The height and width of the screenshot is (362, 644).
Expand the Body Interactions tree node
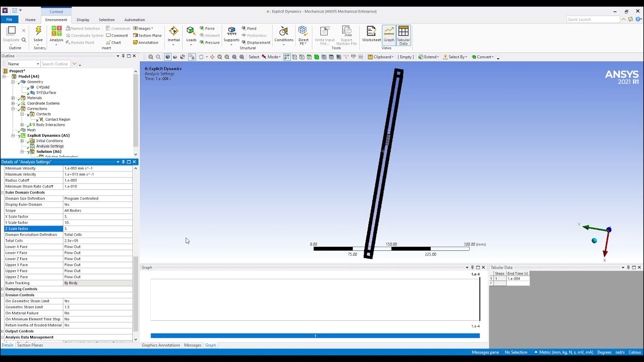22,125
